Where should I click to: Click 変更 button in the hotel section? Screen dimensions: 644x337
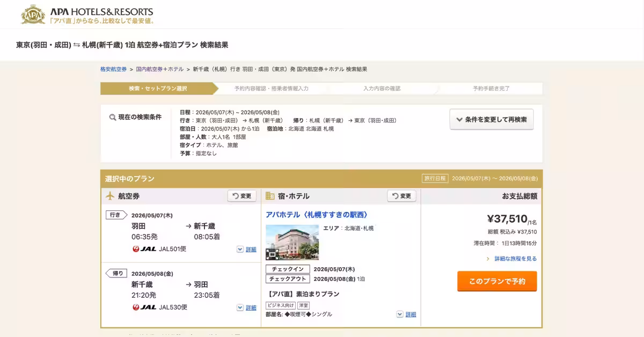click(x=401, y=196)
